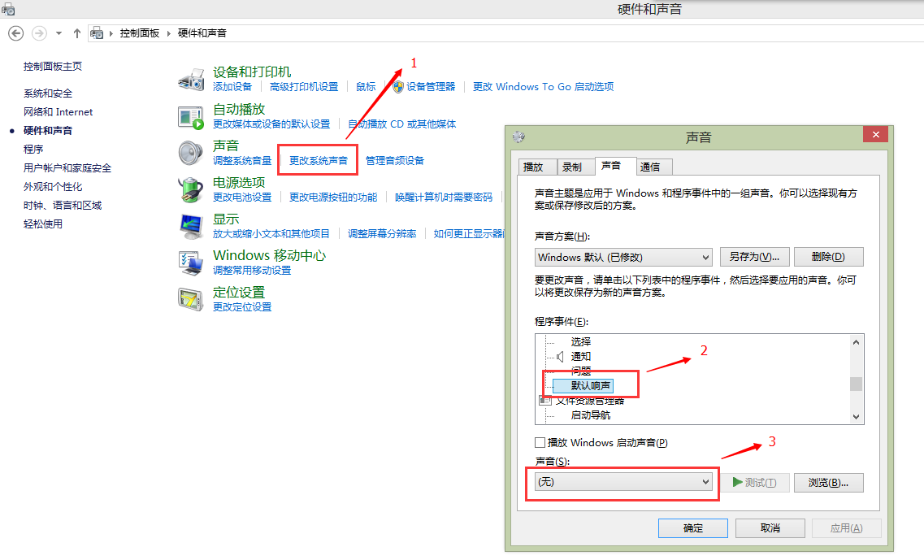This screenshot has width=924, height=560.
Task: Click 调整屏幕分辨率 link
Action: (x=382, y=233)
